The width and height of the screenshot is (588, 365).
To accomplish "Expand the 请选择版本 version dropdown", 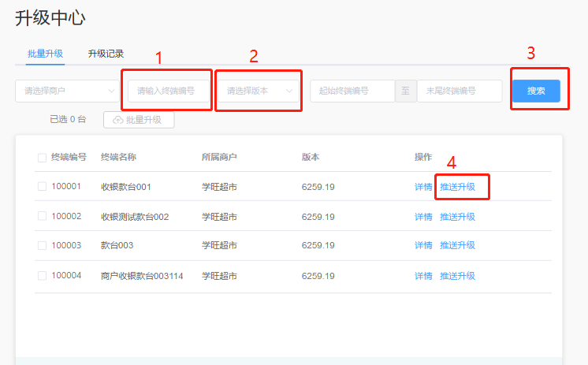I will pyautogui.click(x=258, y=91).
